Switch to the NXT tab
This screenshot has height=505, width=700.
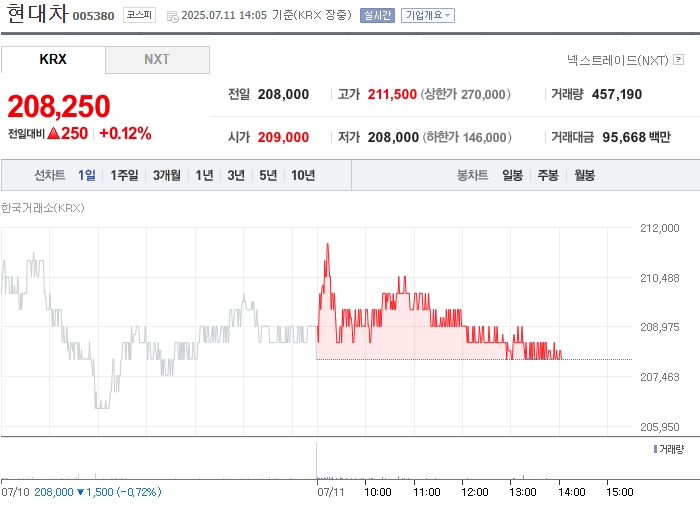tap(157, 59)
